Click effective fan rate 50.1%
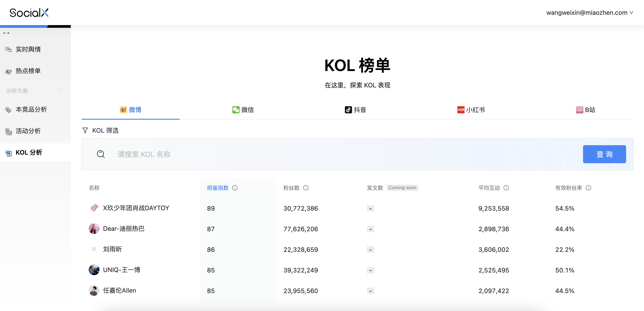 (x=564, y=270)
